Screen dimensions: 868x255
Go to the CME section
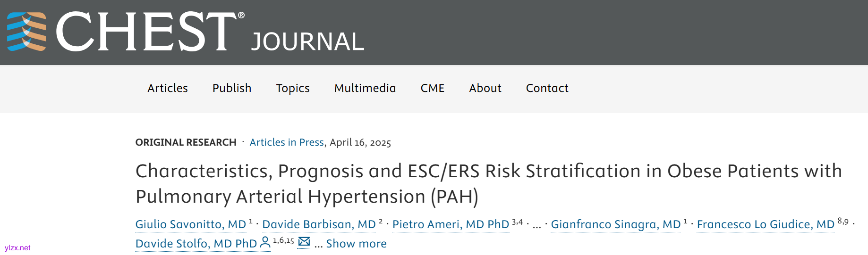coord(433,88)
